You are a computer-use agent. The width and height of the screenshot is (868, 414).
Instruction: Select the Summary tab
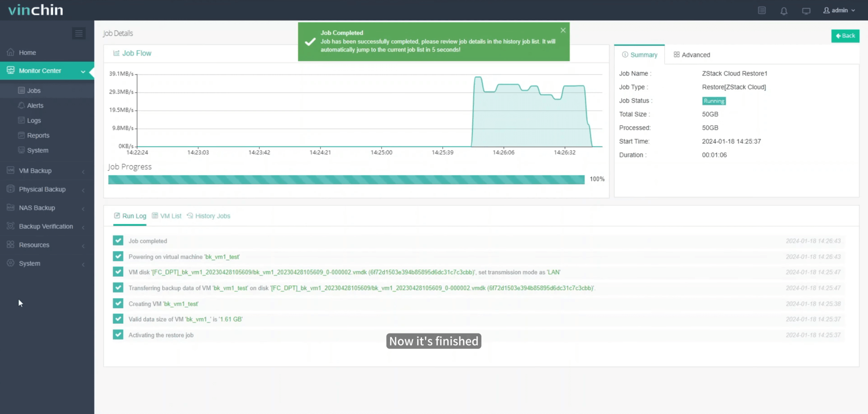point(639,55)
